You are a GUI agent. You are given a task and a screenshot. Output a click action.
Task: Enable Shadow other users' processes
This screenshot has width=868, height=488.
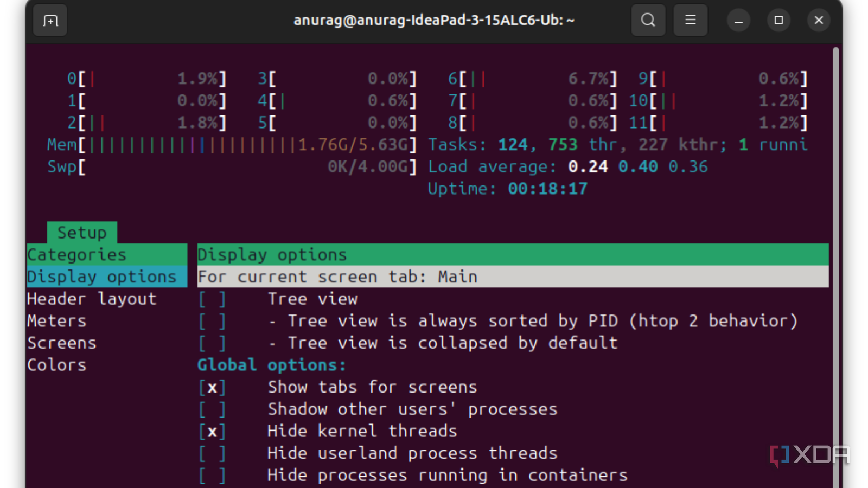[212, 409]
